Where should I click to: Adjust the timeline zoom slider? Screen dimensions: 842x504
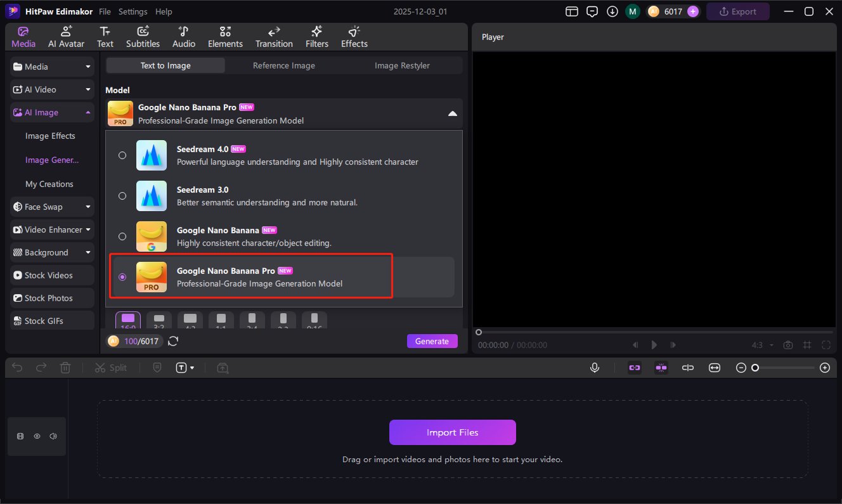click(x=755, y=368)
